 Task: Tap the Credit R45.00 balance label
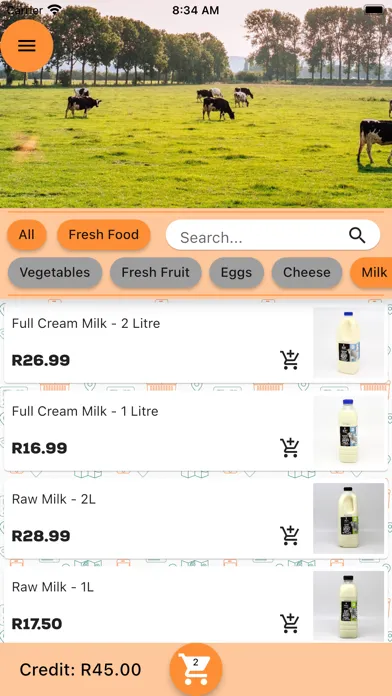tap(80, 669)
